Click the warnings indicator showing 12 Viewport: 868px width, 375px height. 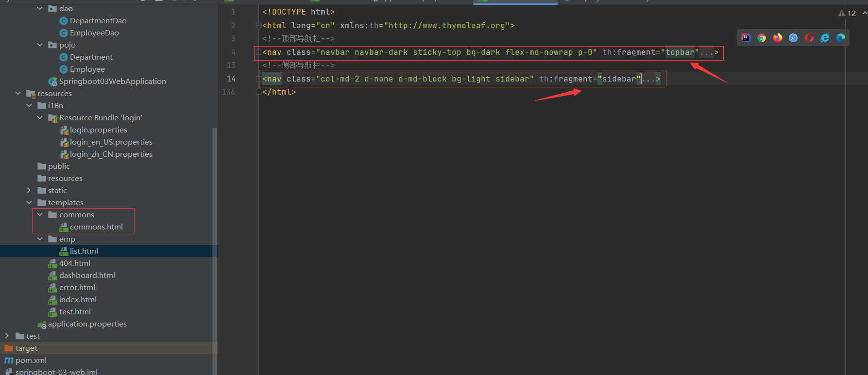[847, 13]
